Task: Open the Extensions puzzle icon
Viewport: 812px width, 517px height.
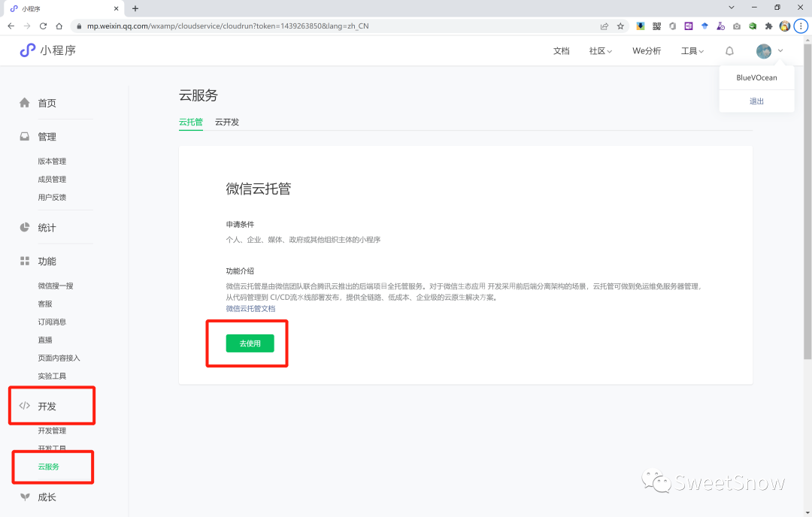Action: point(768,26)
